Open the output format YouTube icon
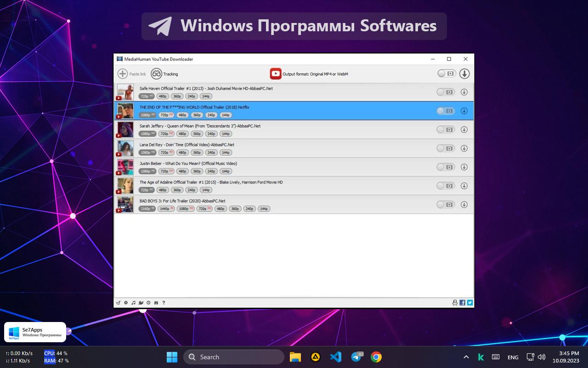588x368 pixels. click(276, 74)
